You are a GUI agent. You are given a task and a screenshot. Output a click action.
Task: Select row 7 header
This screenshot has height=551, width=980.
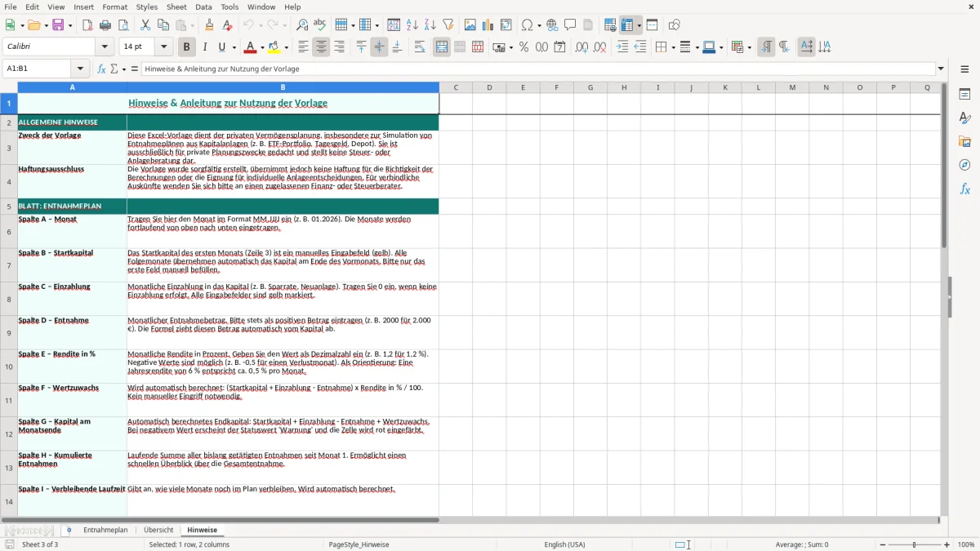[x=9, y=265]
